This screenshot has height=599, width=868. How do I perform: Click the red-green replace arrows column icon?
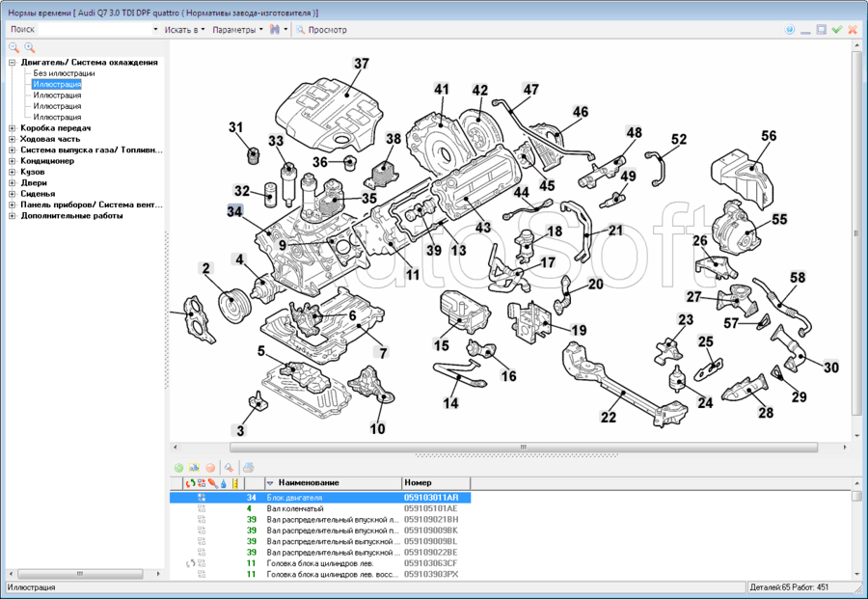pos(190,483)
